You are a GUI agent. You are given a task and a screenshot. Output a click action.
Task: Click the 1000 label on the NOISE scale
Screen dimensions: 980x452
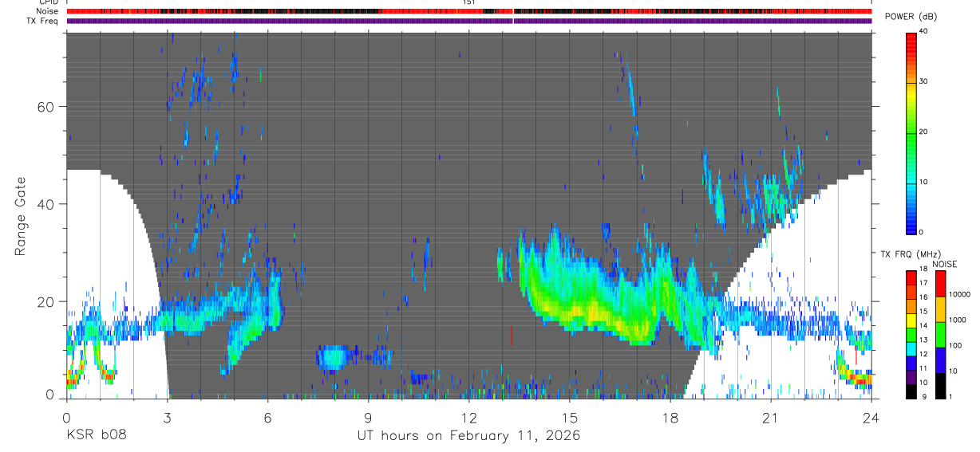[957, 320]
